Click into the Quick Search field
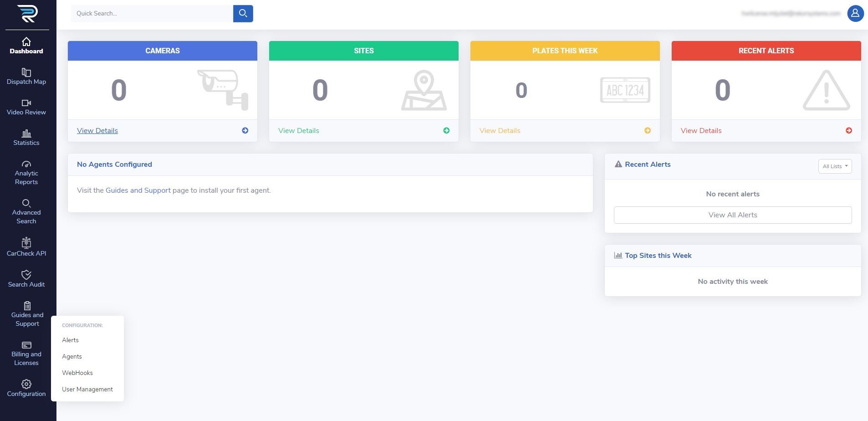This screenshot has height=421, width=868. [152, 14]
